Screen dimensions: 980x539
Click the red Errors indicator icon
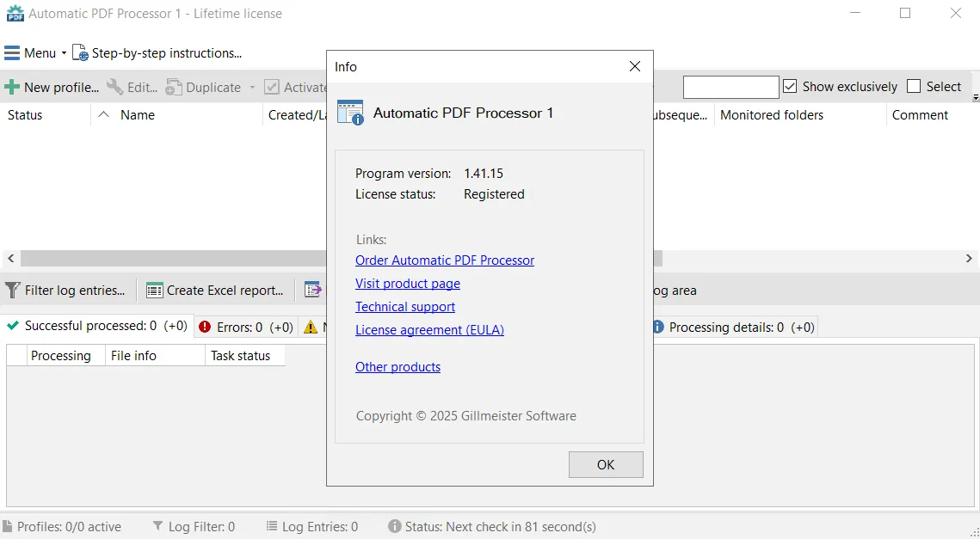tap(205, 327)
